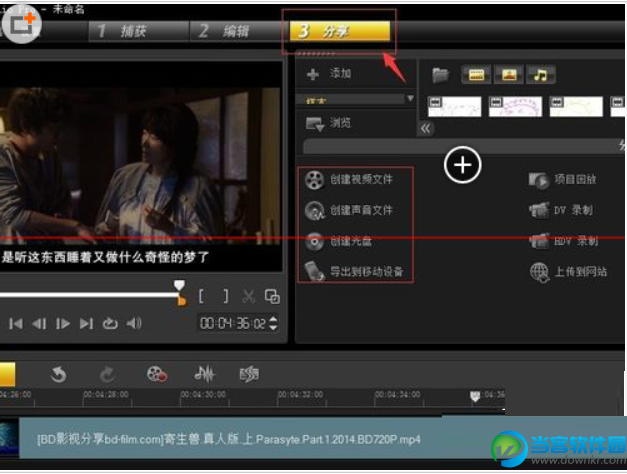Image resolution: width=627 pixels, height=474 pixels.
Task: Step forward to the next frame
Action: 63,324
